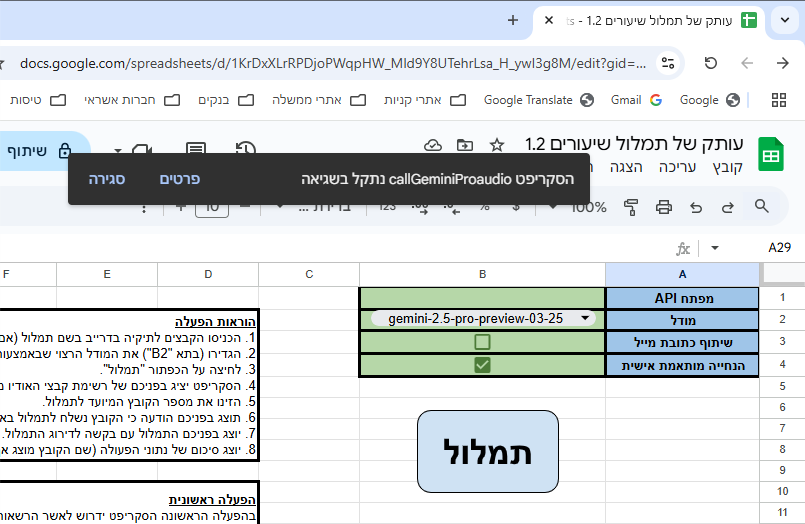Tick the שיתוף כתובת מייל checkbox
The height and width of the screenshot is (524, 805).
pos(482,342)
